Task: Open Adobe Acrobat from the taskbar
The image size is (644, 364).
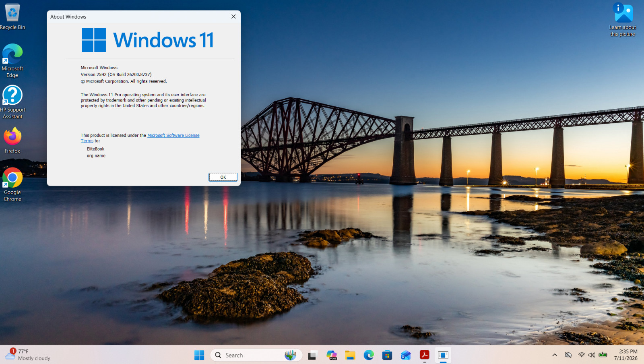Action: pos(424,355)
